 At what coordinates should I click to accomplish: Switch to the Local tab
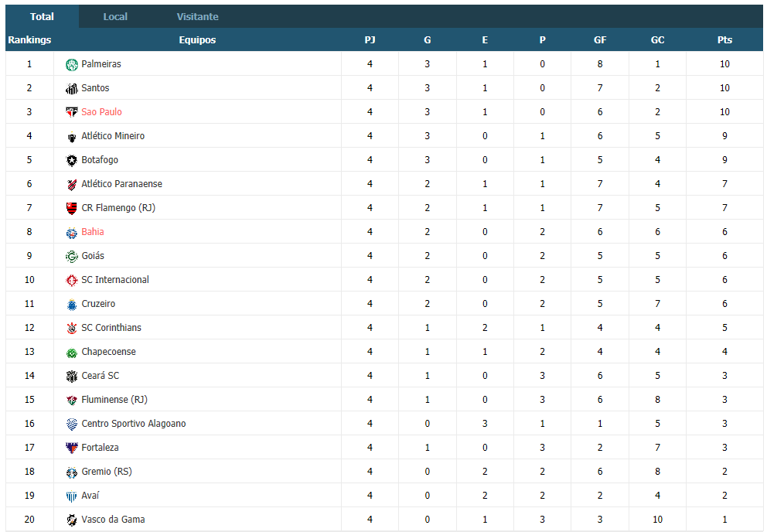tap(115, 17)
